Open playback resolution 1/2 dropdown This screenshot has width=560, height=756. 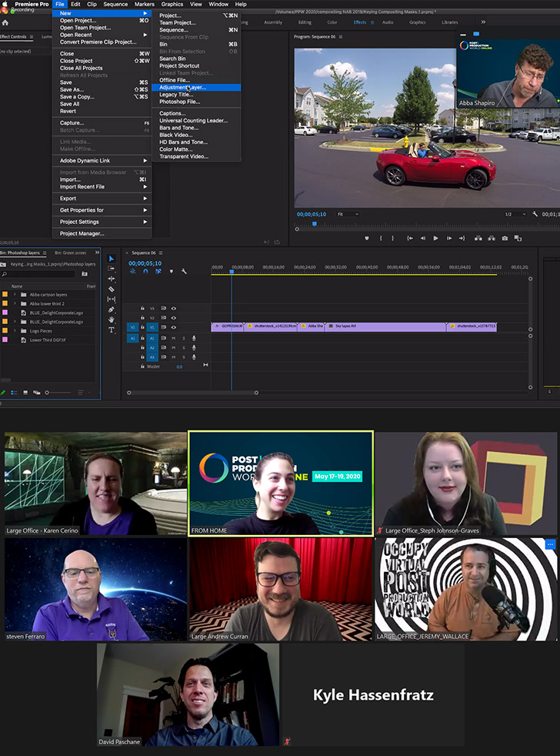pyautogui.click(x=515, y=214)
